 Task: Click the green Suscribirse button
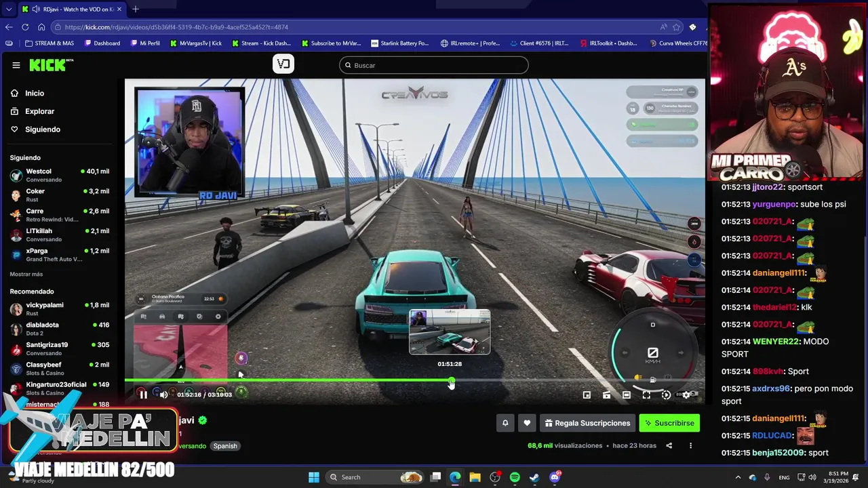coord(669,423)
